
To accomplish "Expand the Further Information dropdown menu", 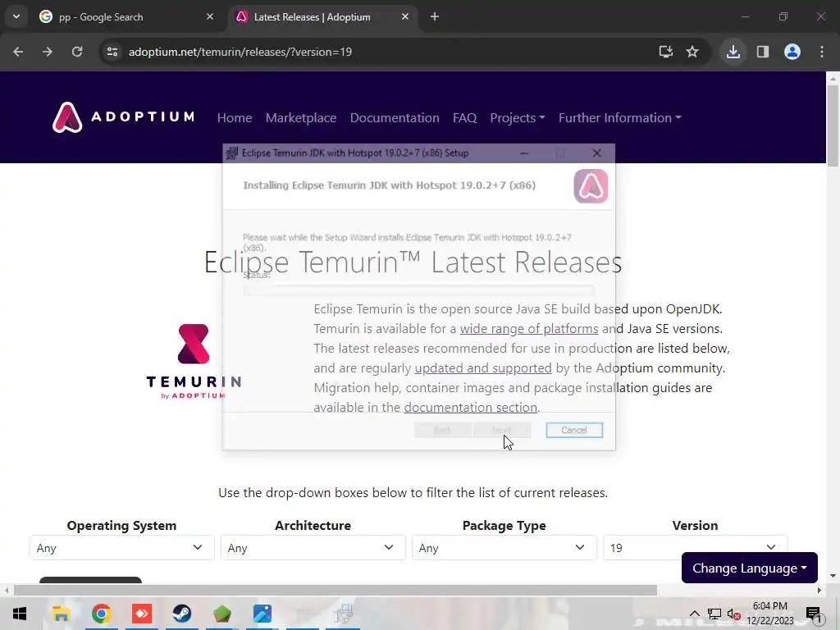I will pyautogui.click(x=620, y=118).
